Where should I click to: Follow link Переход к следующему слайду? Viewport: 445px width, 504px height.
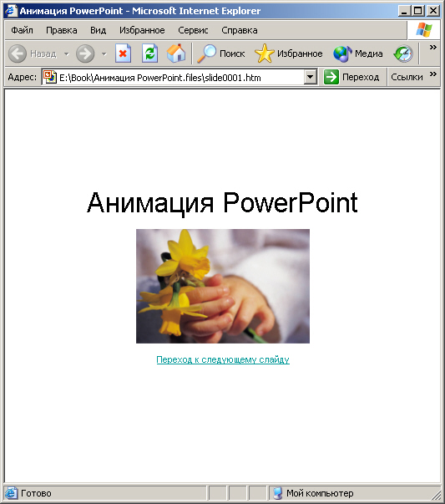(223, 359)
